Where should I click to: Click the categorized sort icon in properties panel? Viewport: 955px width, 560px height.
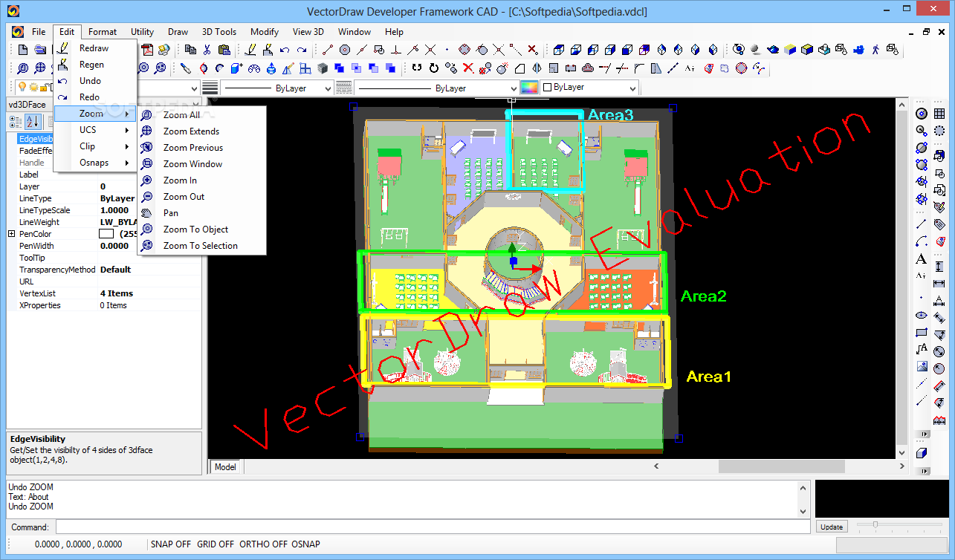[16, 122]
